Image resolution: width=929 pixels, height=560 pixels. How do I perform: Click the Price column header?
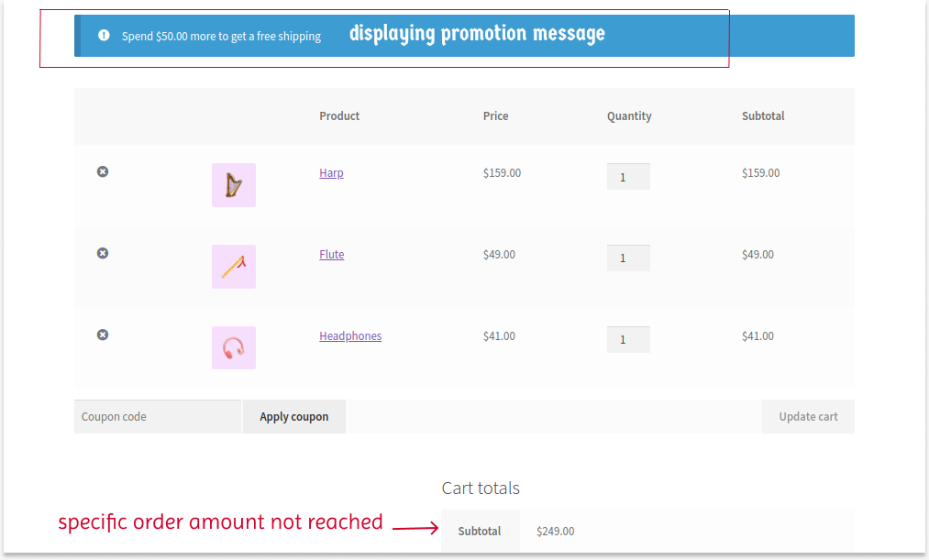495,116
